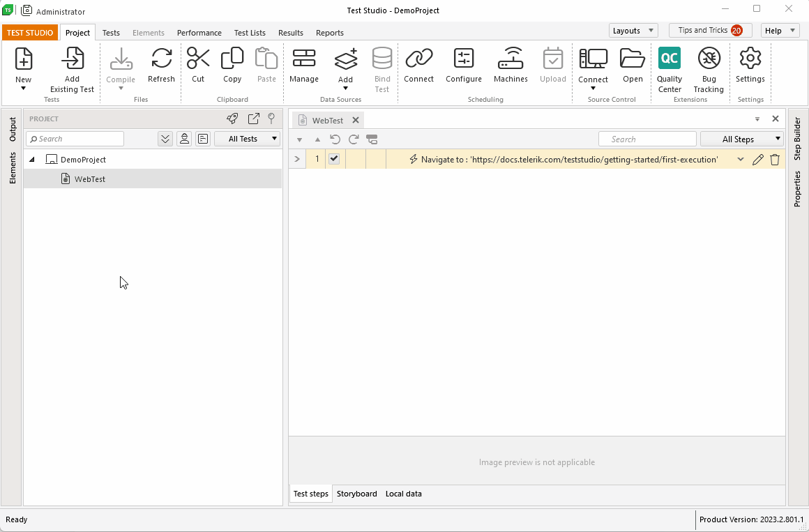Open the Test Lists ribbon tab
This screenshot has width=809, height=532.
pyautogui.click(x=250, y=33)
